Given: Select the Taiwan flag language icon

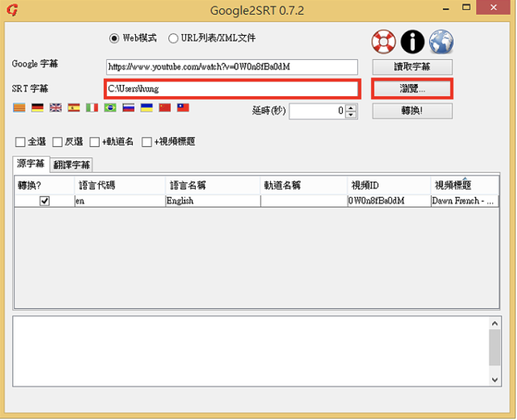Looking at the screenshot, I should [x=183, y=108].
